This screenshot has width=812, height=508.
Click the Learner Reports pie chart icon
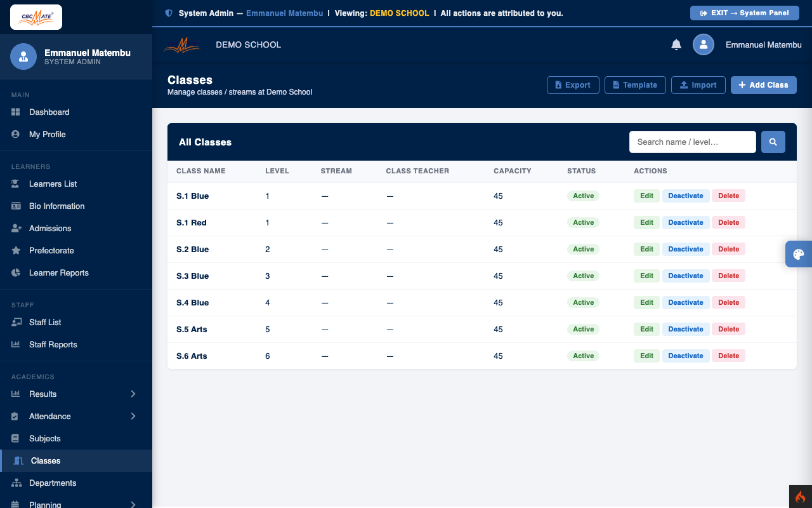click(x=16, y=273)
